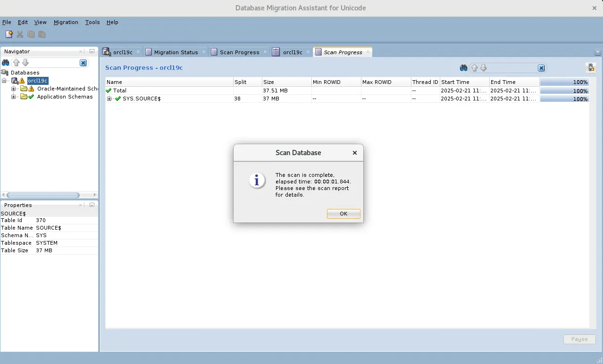603x364 pixels.
Task: Minimize the Navigator panel
Action: click(92, 51)
